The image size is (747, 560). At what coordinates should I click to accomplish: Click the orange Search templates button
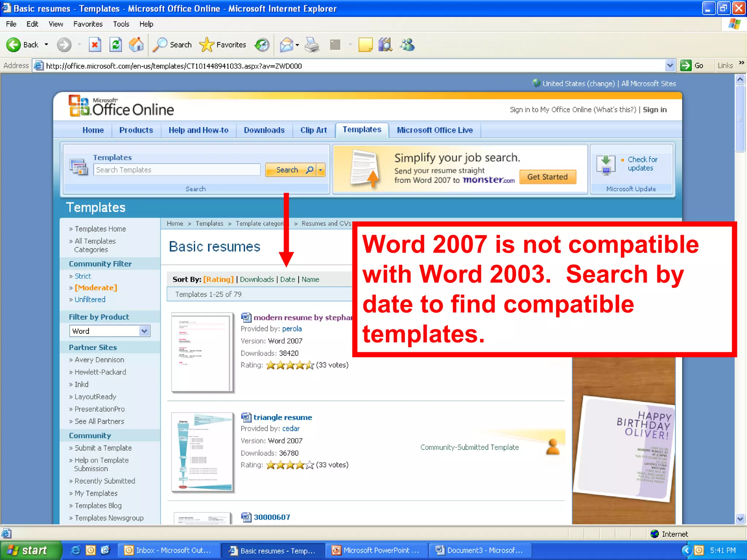coord(291,170)
